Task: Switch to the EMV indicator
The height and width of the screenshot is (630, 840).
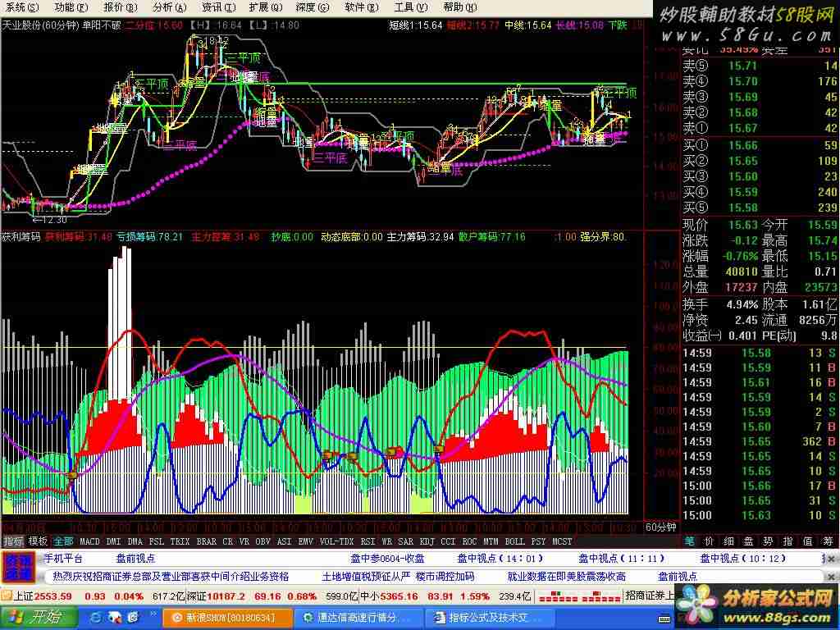Action: (x=306, y=541)
